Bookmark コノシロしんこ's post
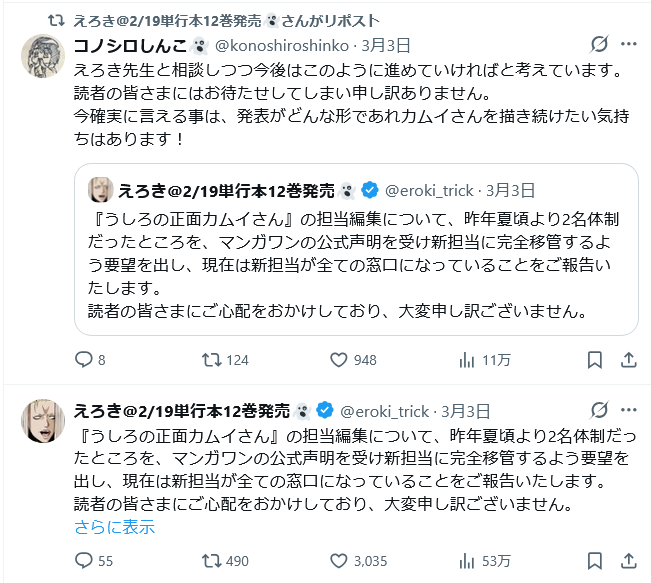The image size is (651, 583). (594, 360)
